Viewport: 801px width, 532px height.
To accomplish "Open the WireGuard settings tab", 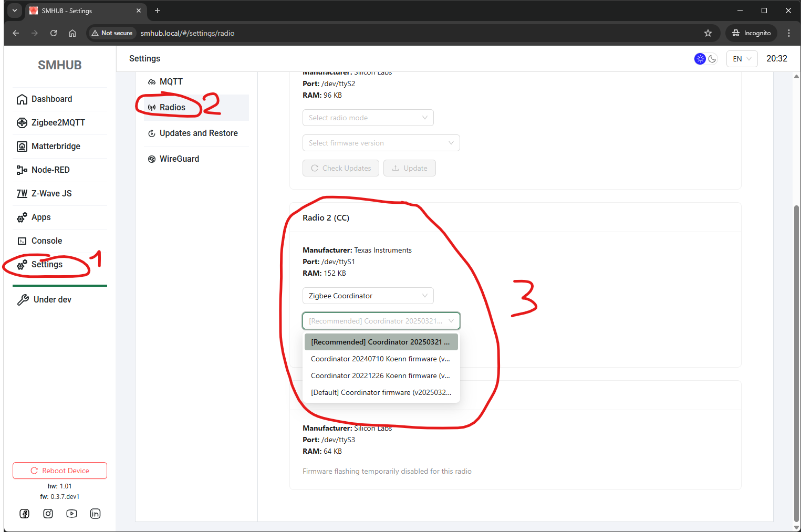I will [179, 159].
